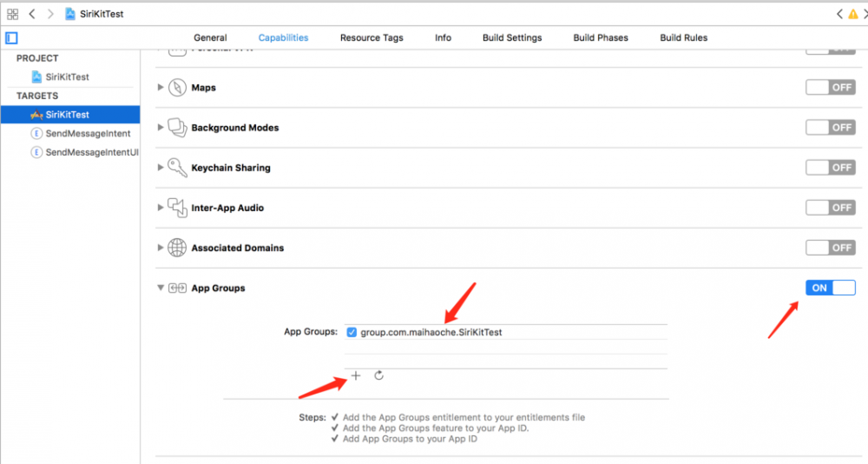Click the yellow warning triangle icon
The image size is (868, 464).
(853, 15)
